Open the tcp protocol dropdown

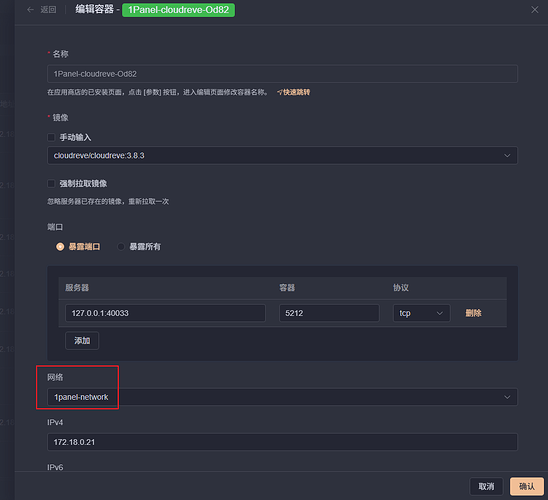point(421,313)
